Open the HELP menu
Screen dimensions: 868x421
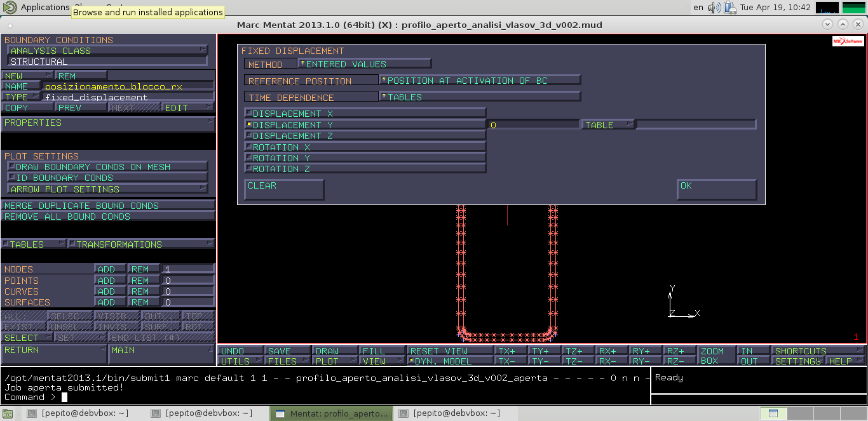click(846, 361)
